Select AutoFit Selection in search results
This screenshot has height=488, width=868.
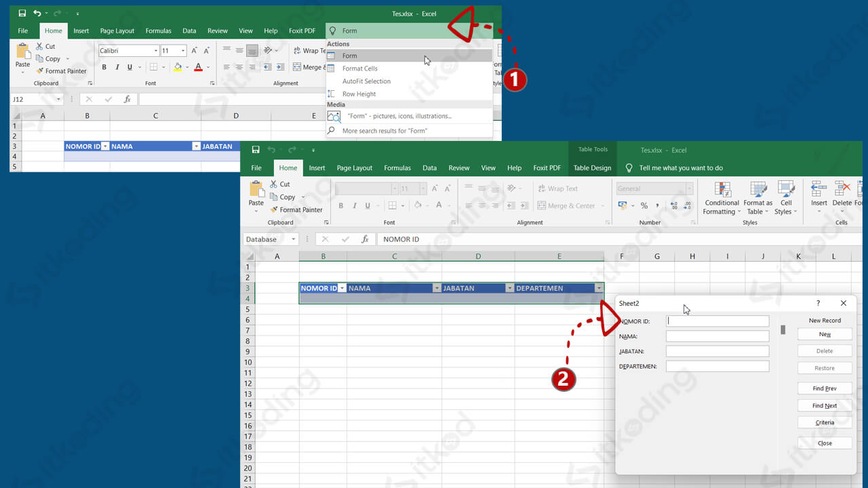pos(409,81)
